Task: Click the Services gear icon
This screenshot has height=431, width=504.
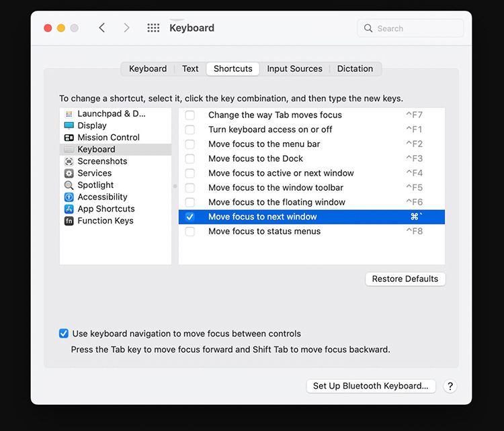Action: point(69,173)
